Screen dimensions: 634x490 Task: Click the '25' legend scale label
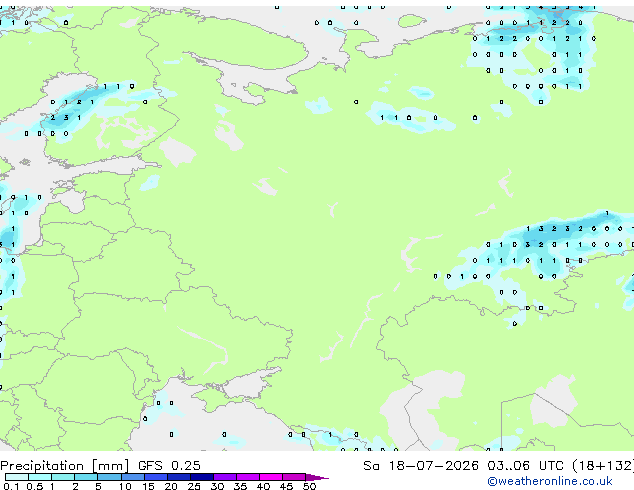[194, 486]
